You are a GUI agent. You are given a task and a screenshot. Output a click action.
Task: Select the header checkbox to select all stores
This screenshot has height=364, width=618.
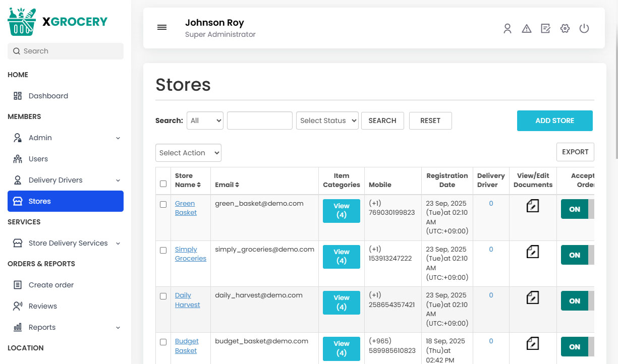pyautogui.click(x=163, y=184)
